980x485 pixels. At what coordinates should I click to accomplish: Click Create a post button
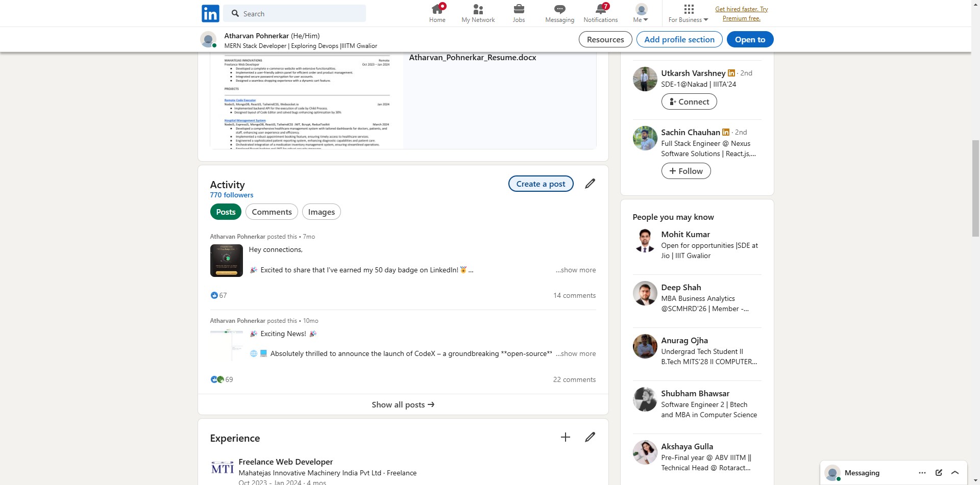(x=541, y=184)
